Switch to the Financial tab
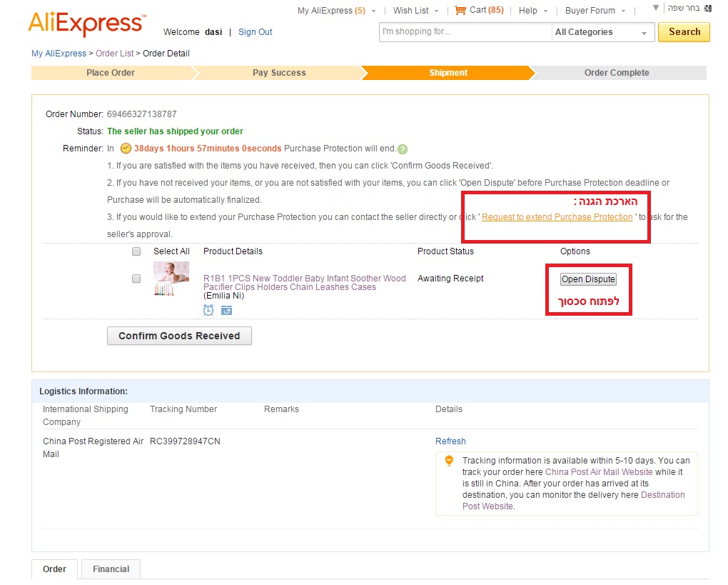The height and width of the screenshot is (585, 728). tap(111, 569)
